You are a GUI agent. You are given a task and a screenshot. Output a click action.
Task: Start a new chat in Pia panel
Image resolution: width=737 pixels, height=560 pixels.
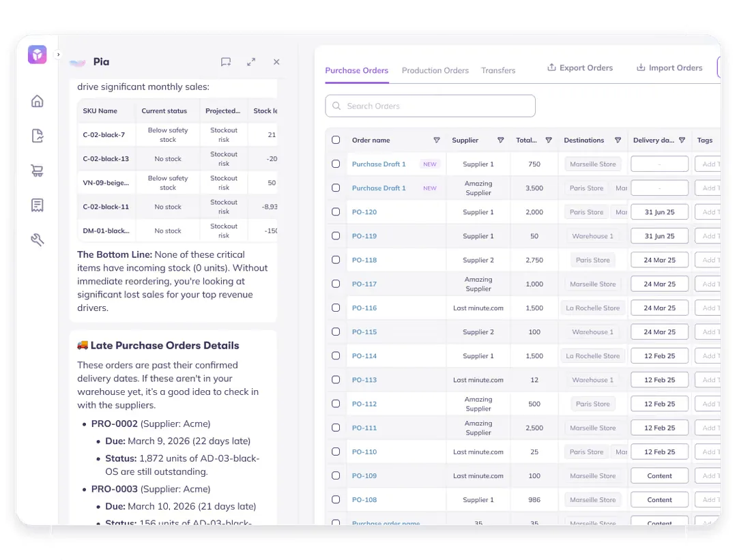226,62
